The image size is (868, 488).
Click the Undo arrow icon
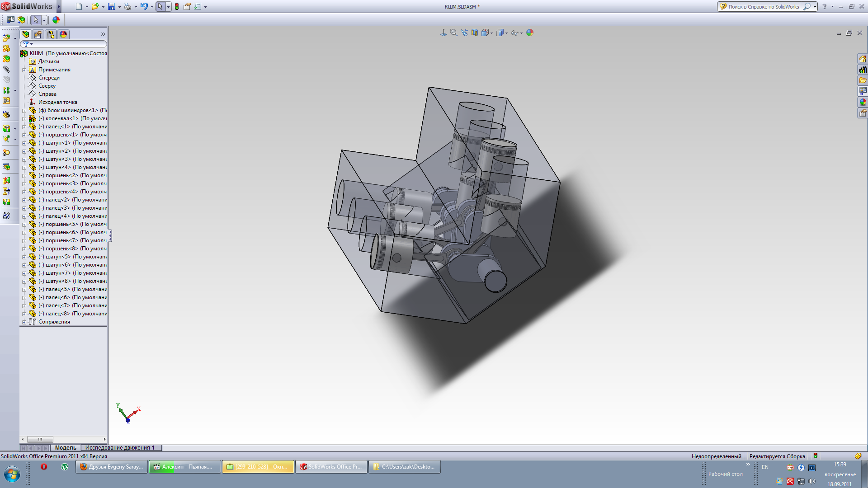tap(144, 6)
